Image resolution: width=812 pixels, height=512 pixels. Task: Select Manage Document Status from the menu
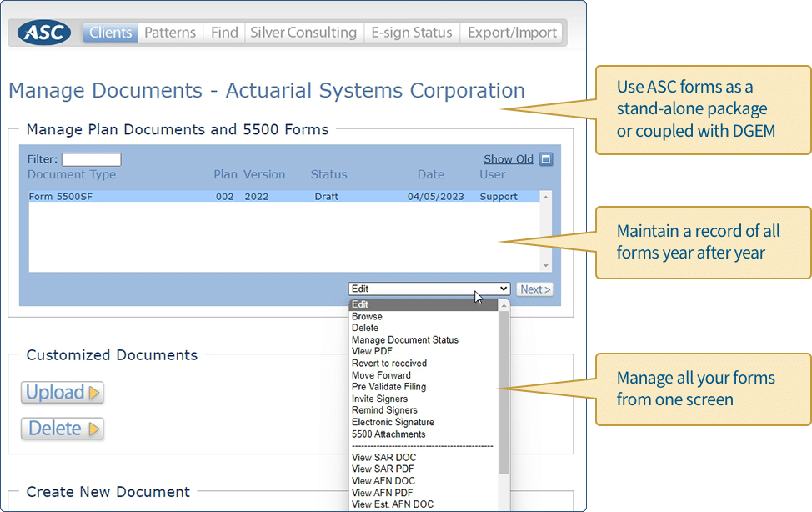coord(403,339)
